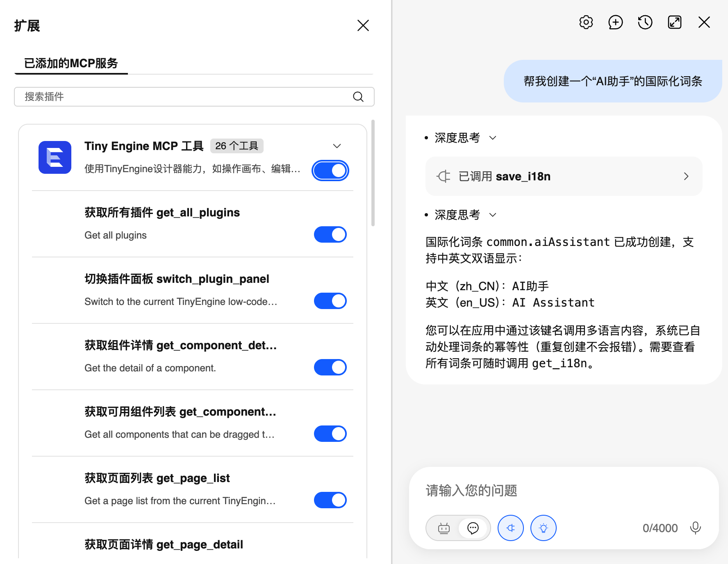Activate the microphone voice input icon

coord(696,528)
